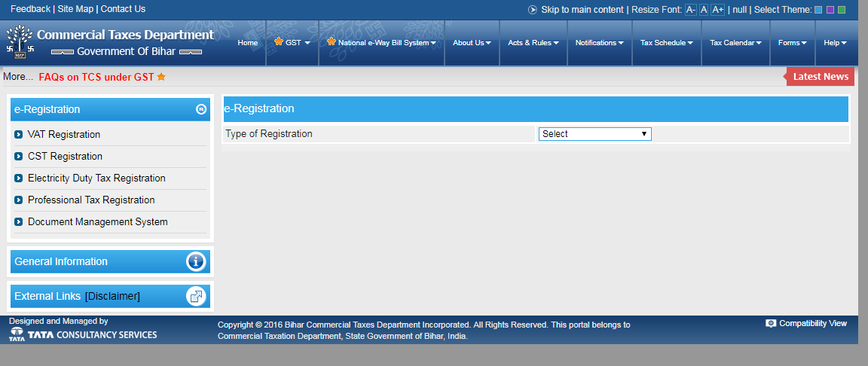Open VAT Registration in sidebar
This screenshot has height=366, width=868.
coord(64,134)
